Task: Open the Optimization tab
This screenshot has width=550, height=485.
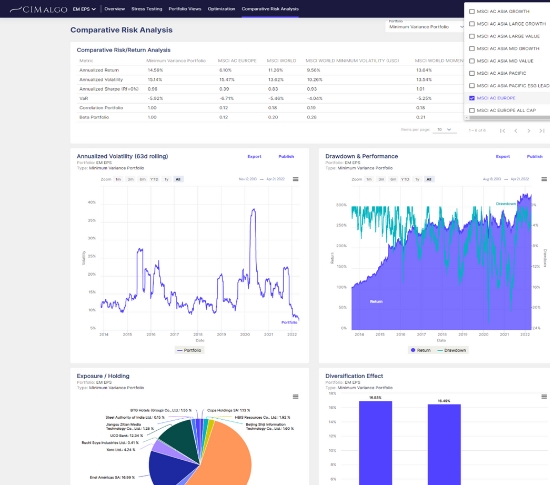Action: 221,9
